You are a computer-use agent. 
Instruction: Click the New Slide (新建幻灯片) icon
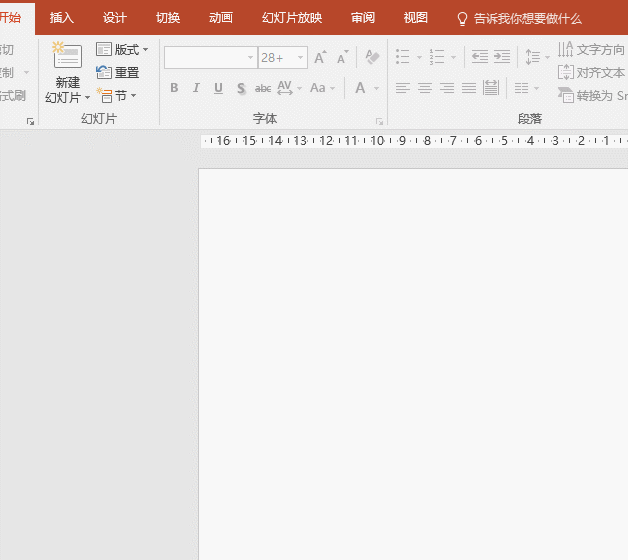[x=67, y=58]
